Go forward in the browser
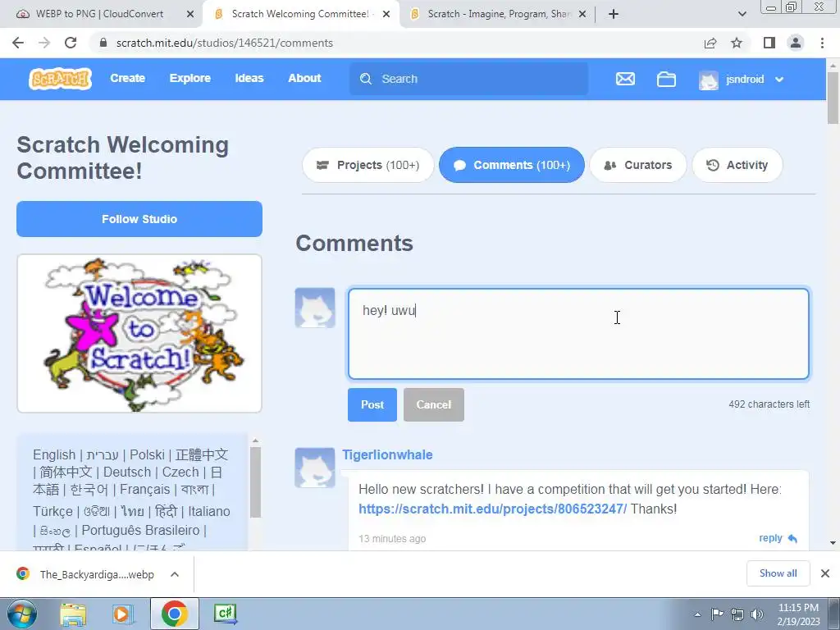 tap(44, 43)
